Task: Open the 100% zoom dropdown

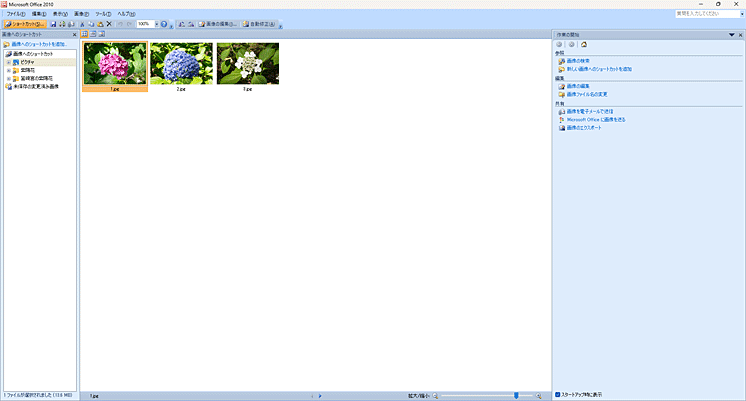Action: [154, 23]
